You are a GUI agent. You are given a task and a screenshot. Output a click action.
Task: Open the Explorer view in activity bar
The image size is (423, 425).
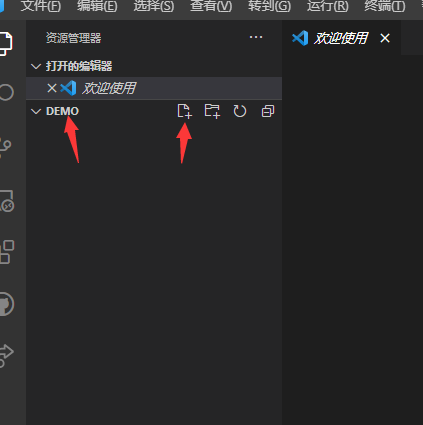click(x=6, y=43)
